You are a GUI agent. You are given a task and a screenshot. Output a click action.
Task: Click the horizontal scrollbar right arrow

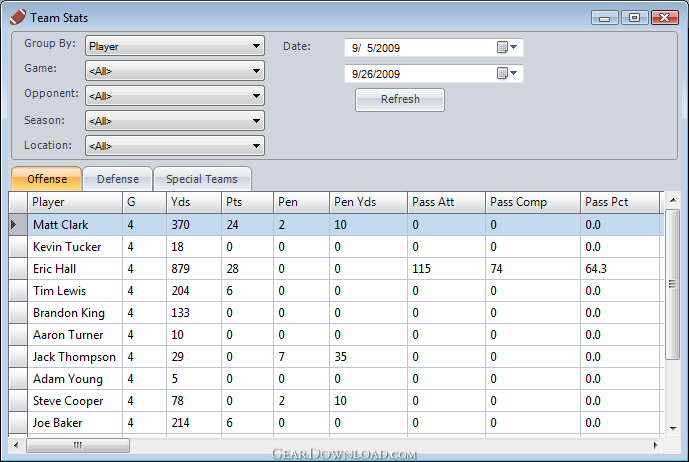pyautogui.click(x=656, y=445)
